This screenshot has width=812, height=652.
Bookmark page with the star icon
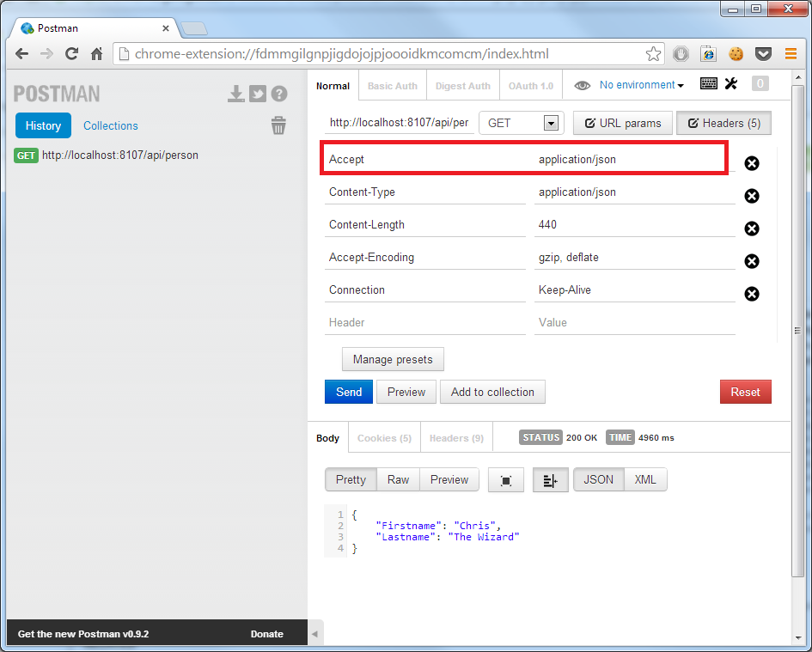pyautogui.click(x=654, y=54)
